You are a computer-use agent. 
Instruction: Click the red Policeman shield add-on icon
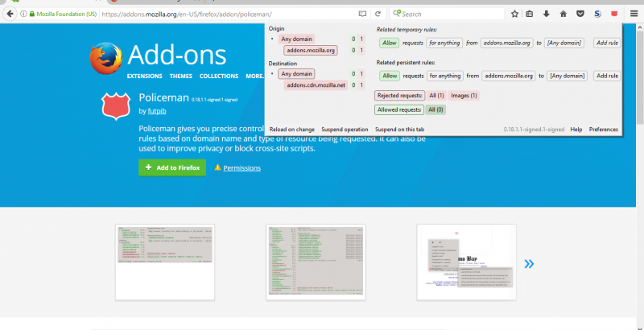[x=116, y=105]
